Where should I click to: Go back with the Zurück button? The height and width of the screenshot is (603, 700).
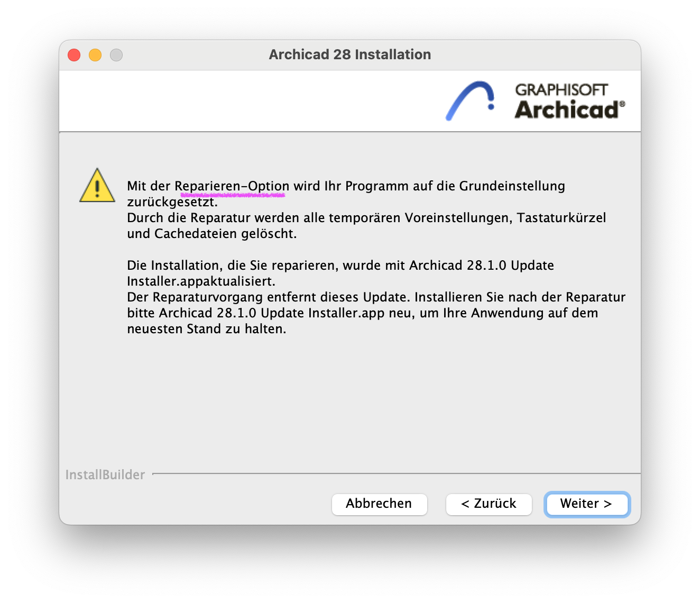(x=489, y=504)
